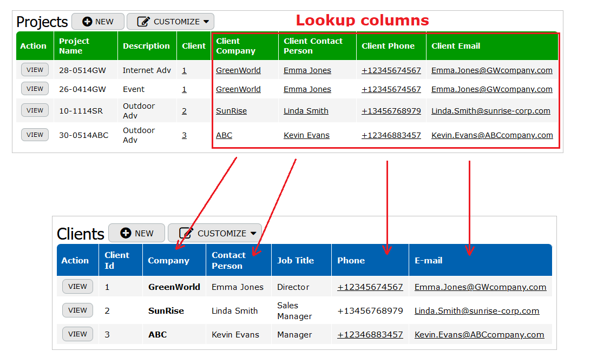Click the Projects Description column header
This screenshot has height=364, width=597.
(x=147, y=46)
